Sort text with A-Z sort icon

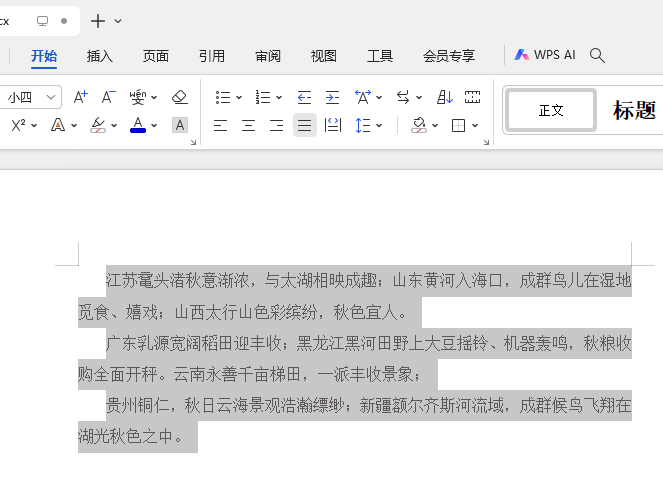tap(445, 97)
